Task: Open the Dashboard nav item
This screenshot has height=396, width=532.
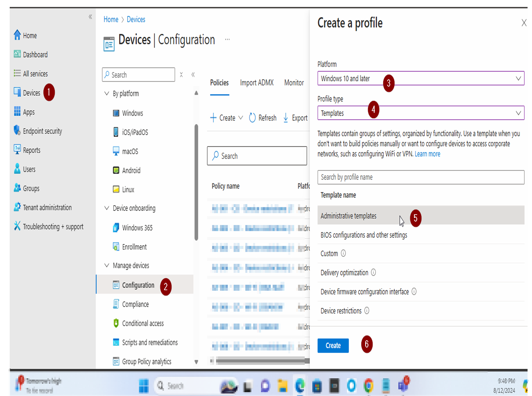Action: pyautogui.click(x=31, y=54)
